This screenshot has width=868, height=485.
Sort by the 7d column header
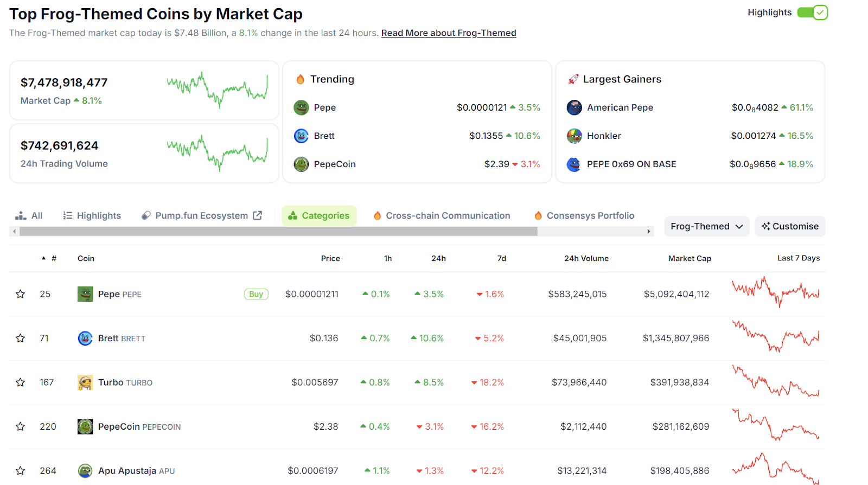[x=502, y=258]
